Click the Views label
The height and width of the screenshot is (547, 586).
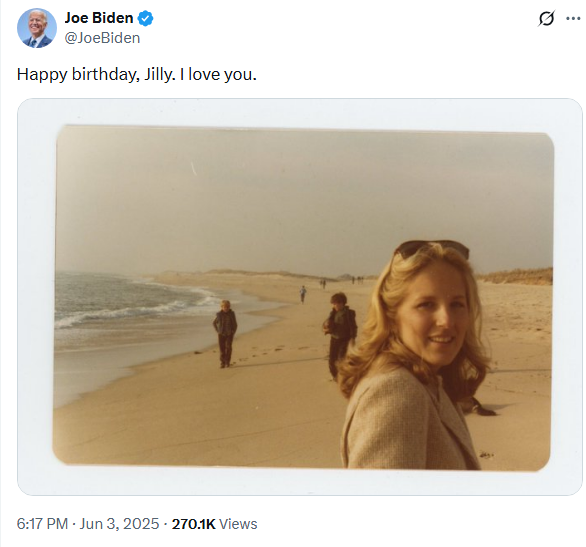[x=238, y=524]
